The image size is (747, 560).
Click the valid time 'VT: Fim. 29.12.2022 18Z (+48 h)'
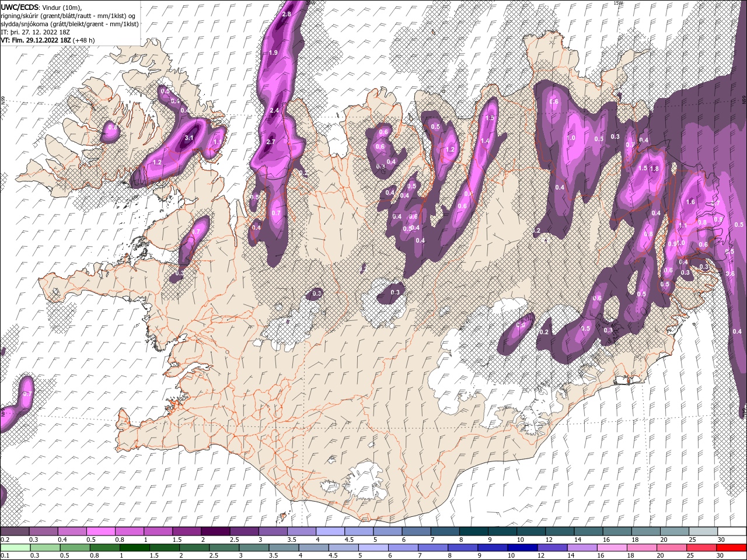(48, 40)
